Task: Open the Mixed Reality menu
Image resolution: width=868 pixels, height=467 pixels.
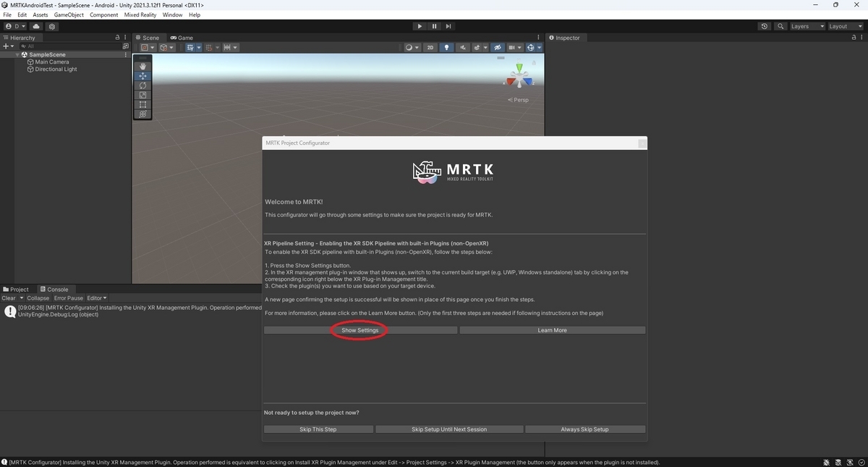Action: pos(141,14)
